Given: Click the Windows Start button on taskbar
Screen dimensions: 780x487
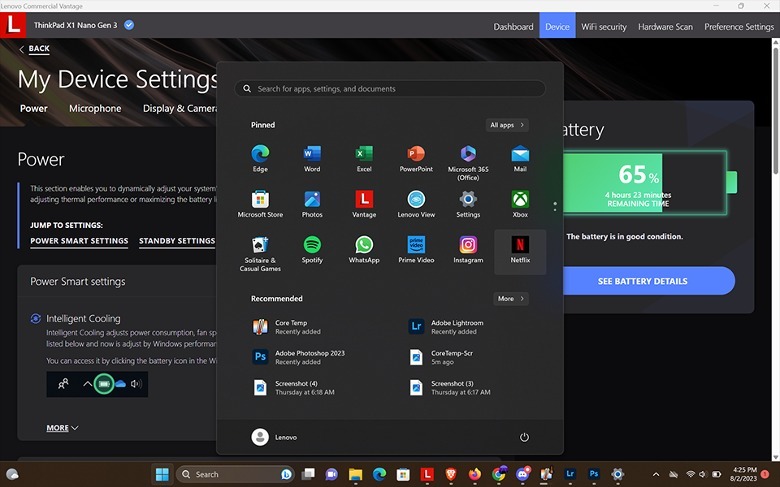Looking at the screenshot, I should [162, 474].
